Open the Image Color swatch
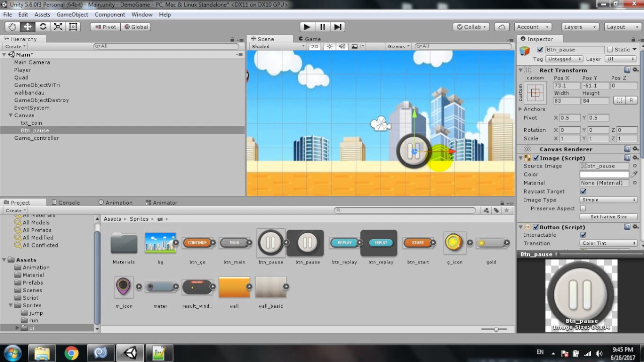 tap(605, 174)
